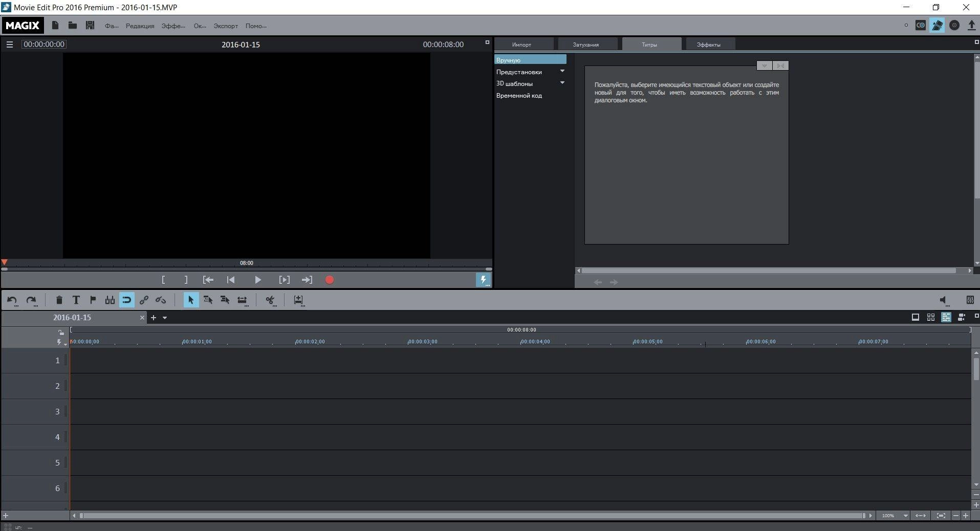Click the snap markers icon next to flag
Image resolution: width=980 pixels, height=531 pixels.
110,300
